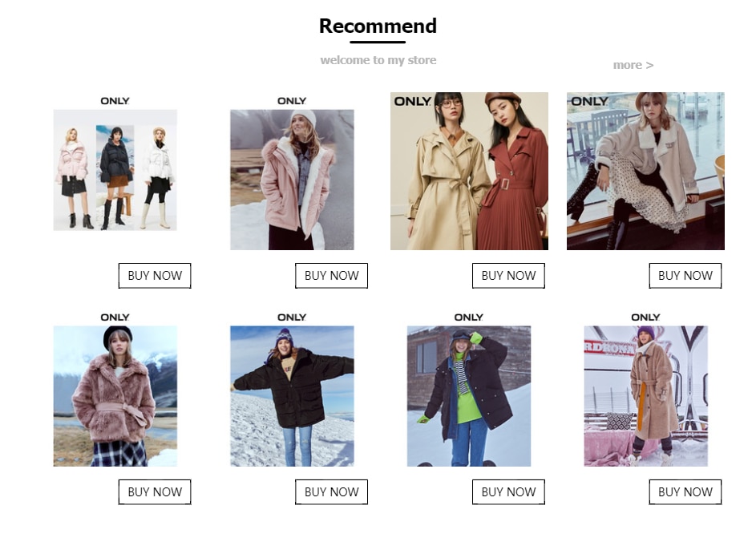Viewport: 756px width, 550px height.
Task: Open the black puffer coat in snow image
Action: pos(292,396)
